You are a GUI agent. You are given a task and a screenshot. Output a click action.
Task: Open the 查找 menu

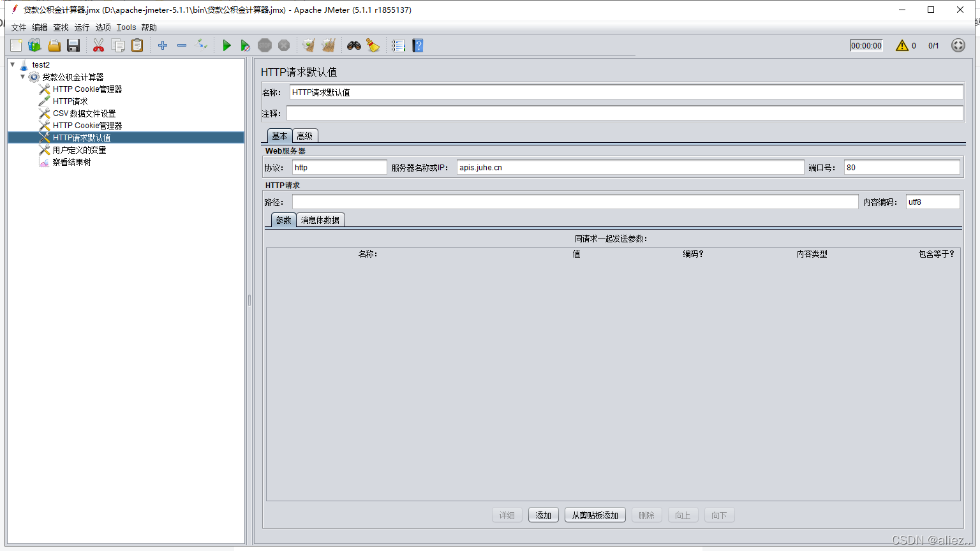[61, 27]
